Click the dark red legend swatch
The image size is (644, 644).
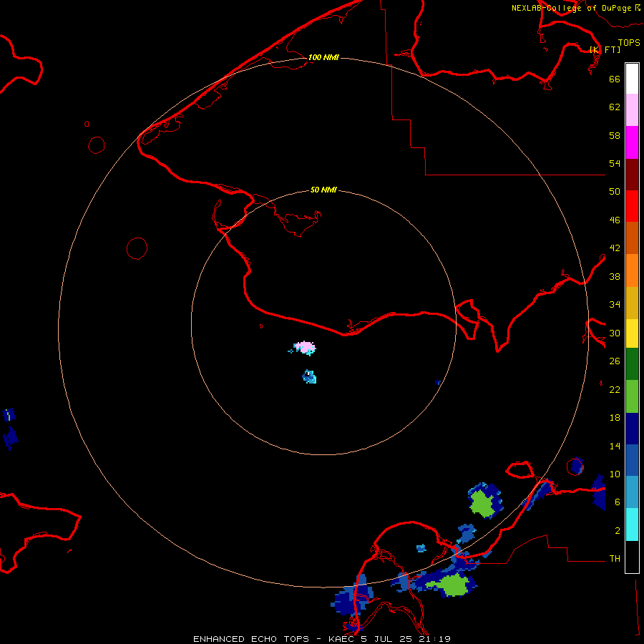click(x=632, y=174)
